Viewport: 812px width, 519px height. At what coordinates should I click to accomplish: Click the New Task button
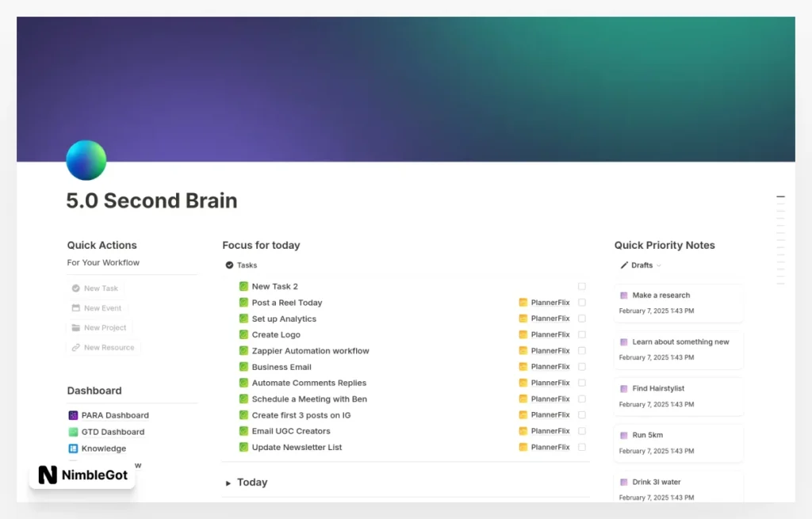coord(94,288)
